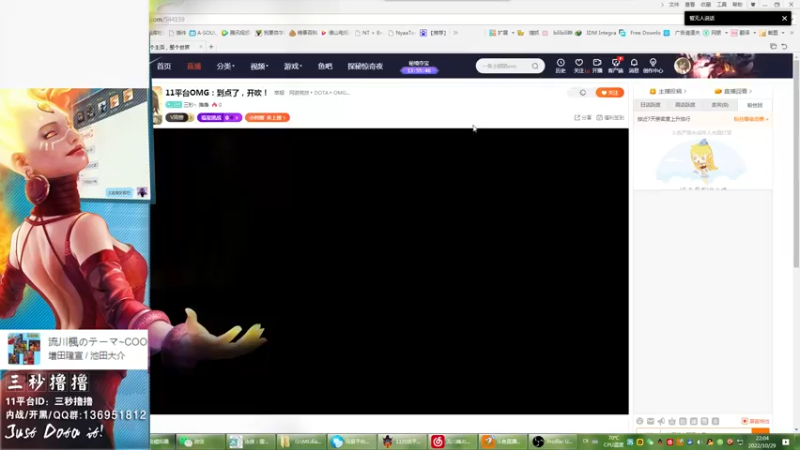Open the 主播投稿 link
The width and height of the screenshot is (800, 450).
[x=668, y=91]
